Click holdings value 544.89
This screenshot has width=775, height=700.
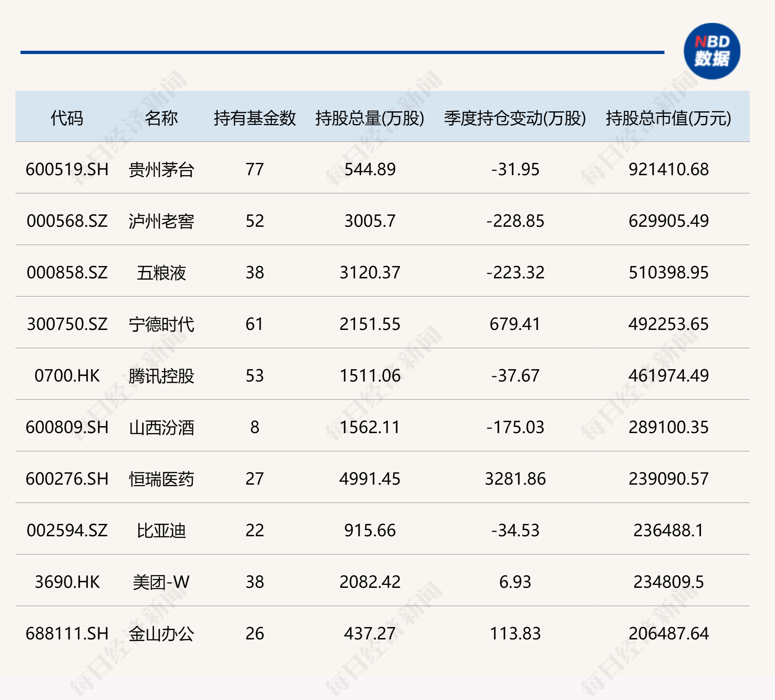[369, 169]
